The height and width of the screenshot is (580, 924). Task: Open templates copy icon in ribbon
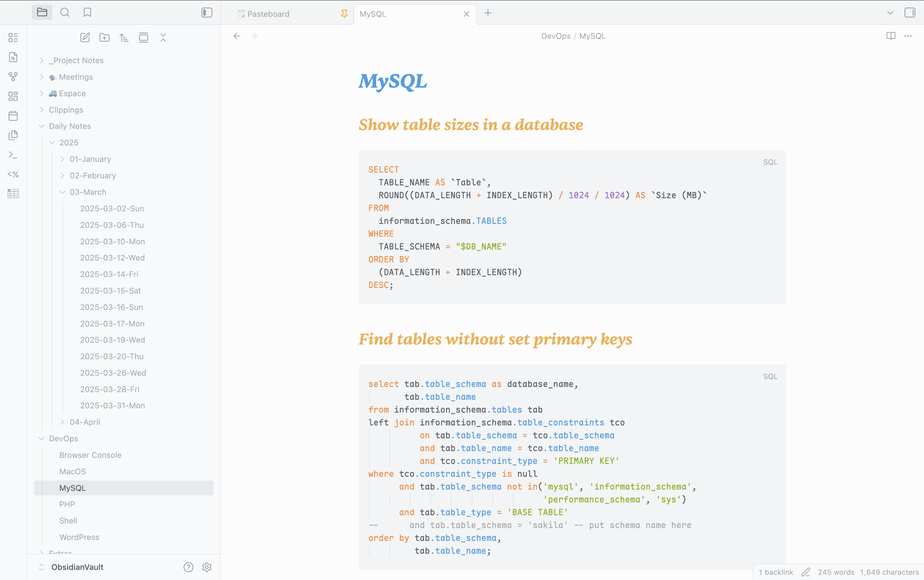point(13,135)
